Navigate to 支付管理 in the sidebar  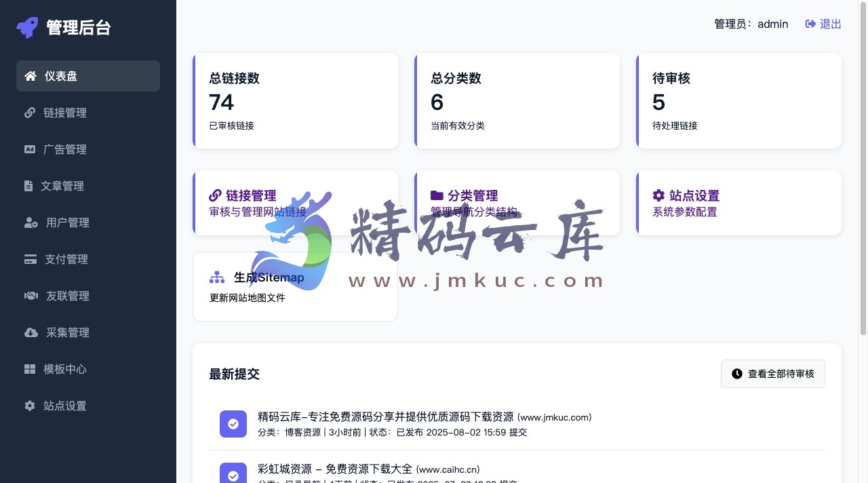click(88, 259)
